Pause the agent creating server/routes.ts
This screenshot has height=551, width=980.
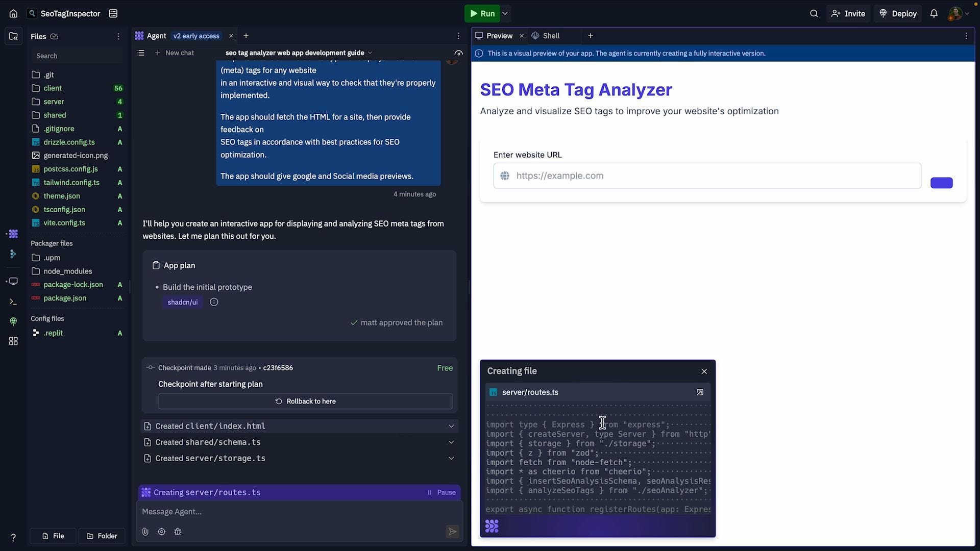[442, 492]
